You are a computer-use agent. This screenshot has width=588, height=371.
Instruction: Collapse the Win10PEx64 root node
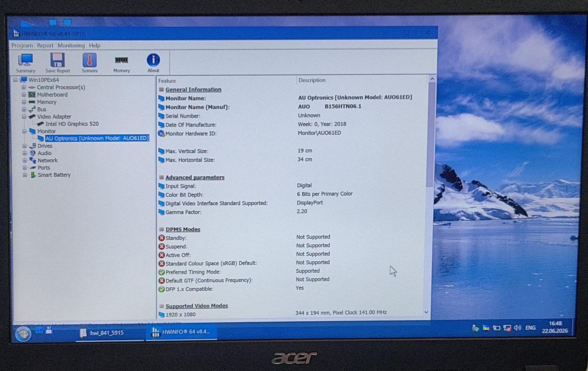(15, 80)
